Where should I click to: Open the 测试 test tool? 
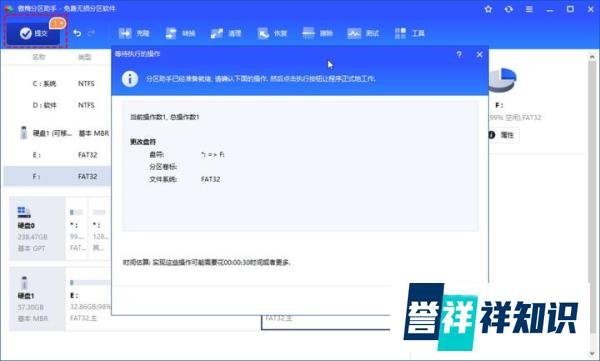tap(363, 33)
